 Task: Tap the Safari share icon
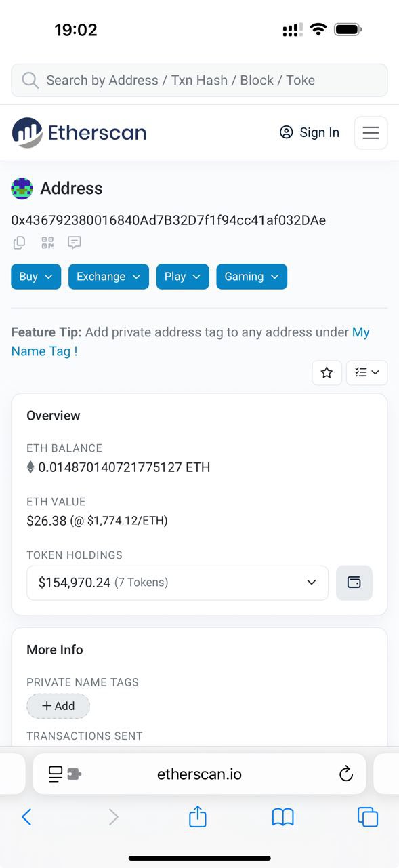coord(197,816)
